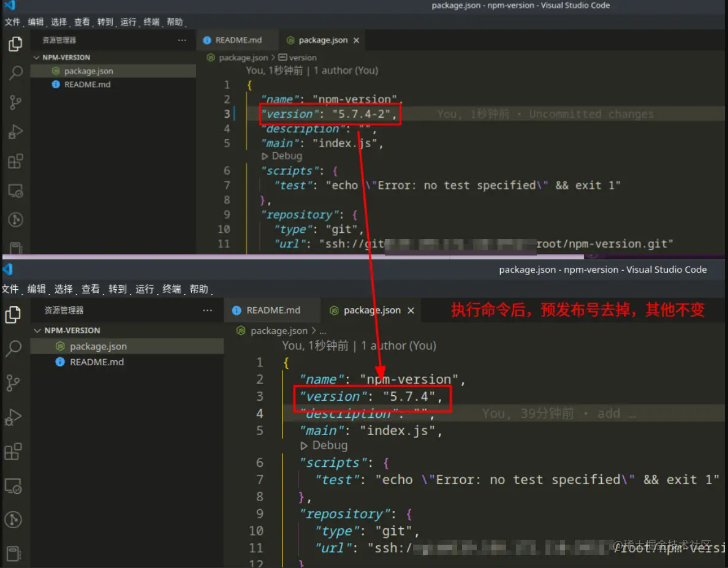Open Source Control view in upper window

[15, 102]
